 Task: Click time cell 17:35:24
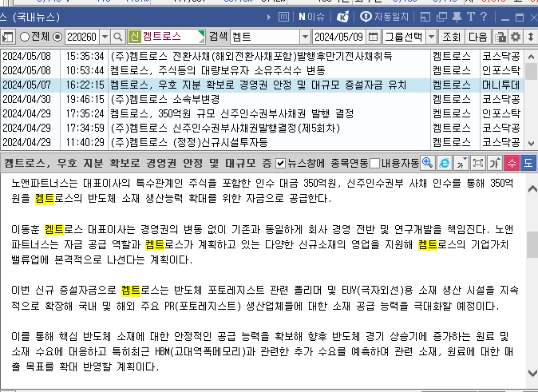click(x=85, y=113)
